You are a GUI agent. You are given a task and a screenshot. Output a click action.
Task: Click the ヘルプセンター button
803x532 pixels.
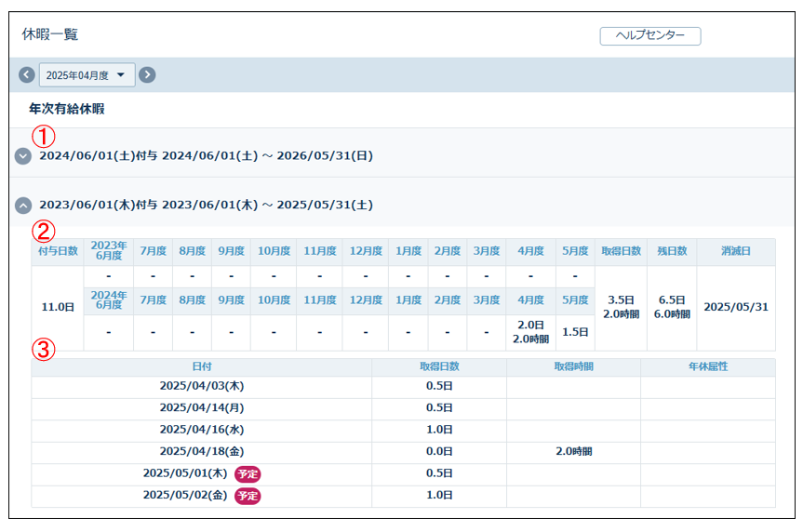(649, 35)
